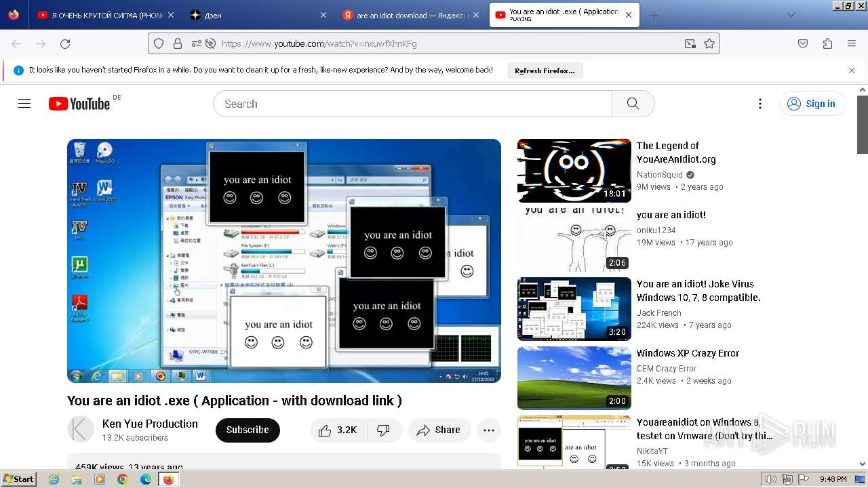The height and width of the screenshot is (488, 868).
Task: Click the 9:48 PM taskbar clock
Action: click(833, 479)
